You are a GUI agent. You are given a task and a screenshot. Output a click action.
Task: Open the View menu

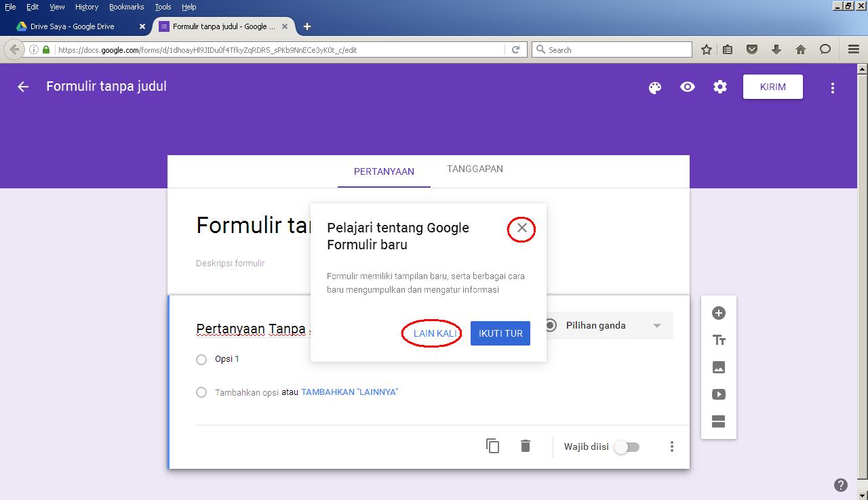click(x=57, y=7)
